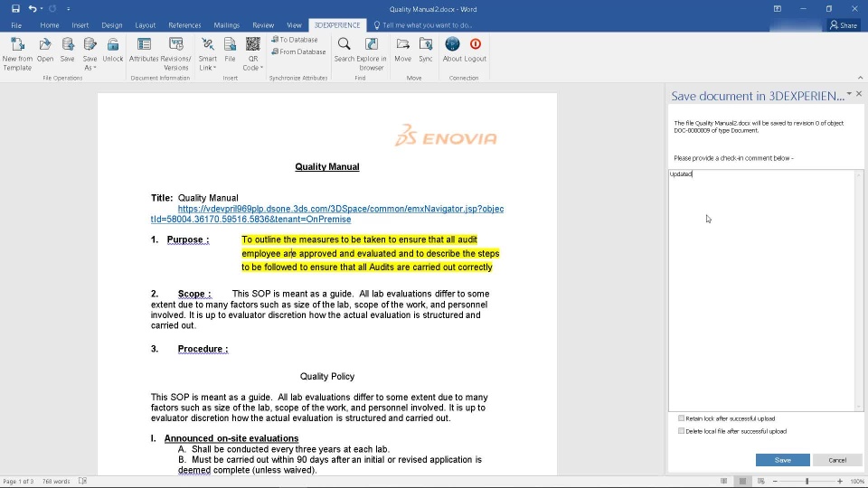Save icon in quick access toolbar
The image size is (868, 488).
click(x=15, y=8)
